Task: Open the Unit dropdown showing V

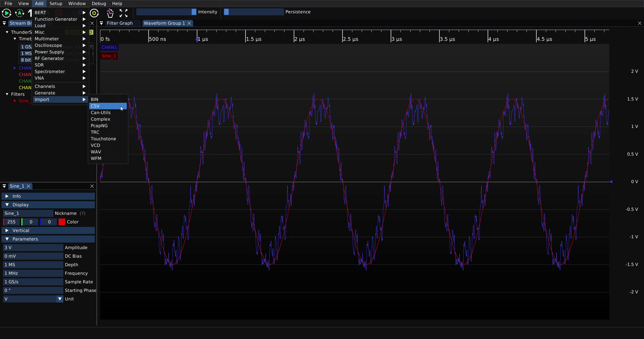Action: tap(33, 299)
